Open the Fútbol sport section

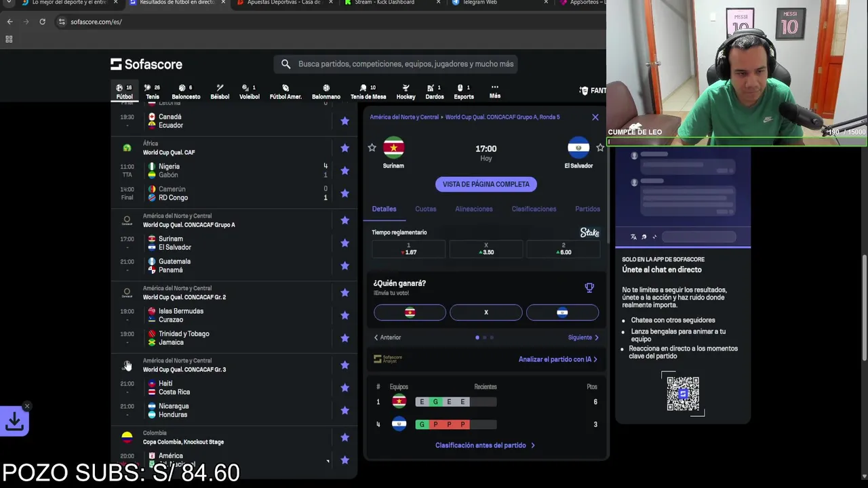(x=124, y=91)
